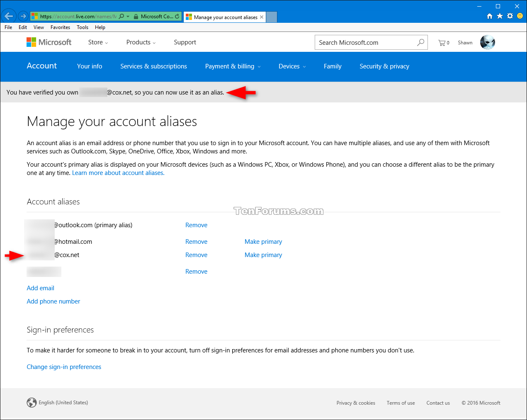Click the security lock icon in address bar
Viewport: 527px width, 420px height.
136,17
